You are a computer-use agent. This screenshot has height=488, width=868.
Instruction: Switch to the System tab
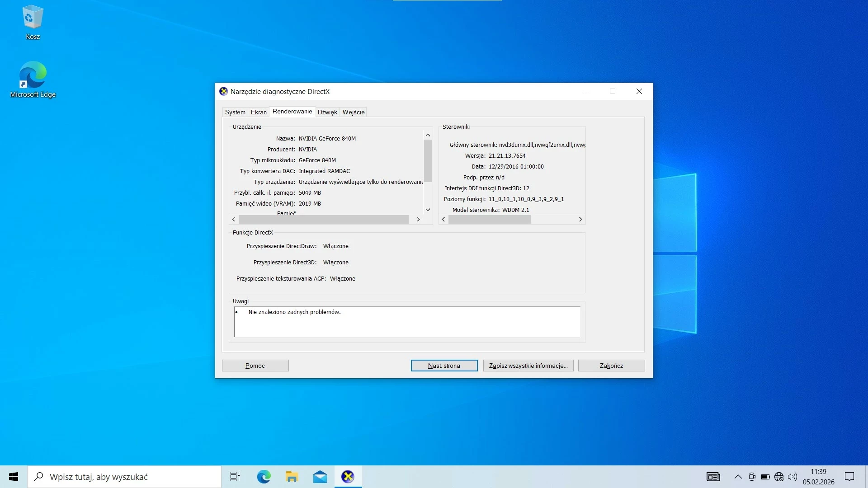[235, 112]
